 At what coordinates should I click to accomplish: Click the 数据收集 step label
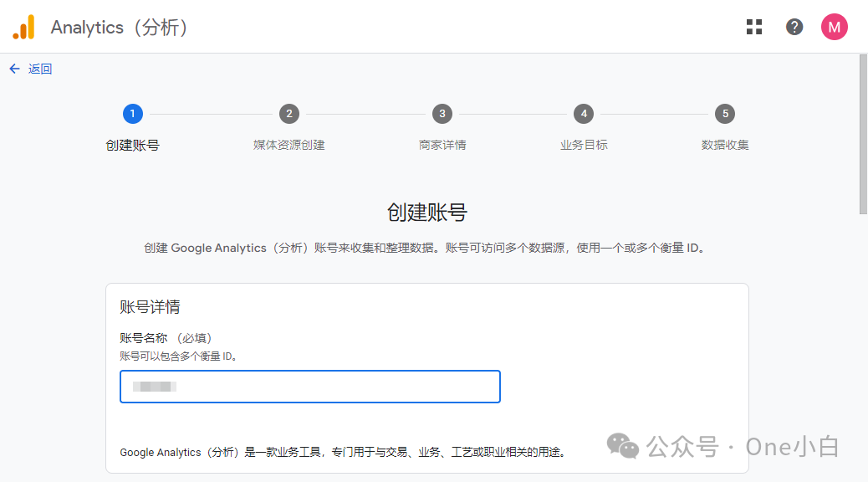point(725,145)
